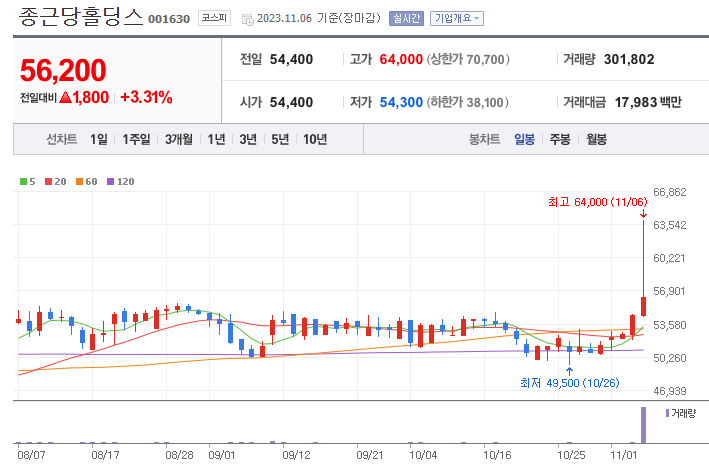This screenshot has height=471, width=709.
Task: Click the 전일 54,400 value
Action: tap(291, 59)
